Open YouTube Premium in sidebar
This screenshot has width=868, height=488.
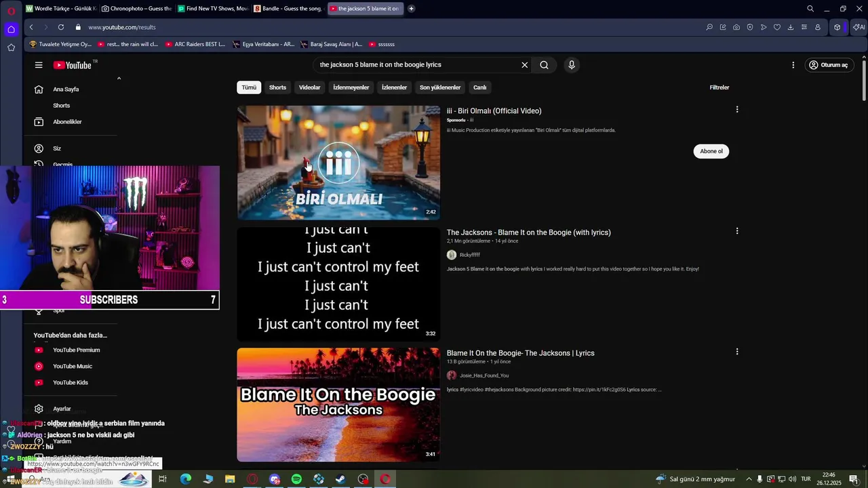click(75, 350)
